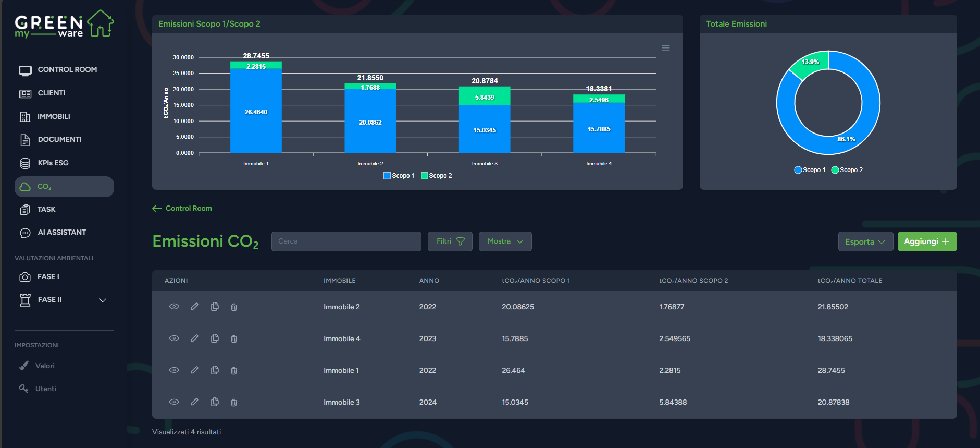This screenshot has height=448, width=980.
Task: Open the Esporta dropdown menu
Action: tap(865, 241)
